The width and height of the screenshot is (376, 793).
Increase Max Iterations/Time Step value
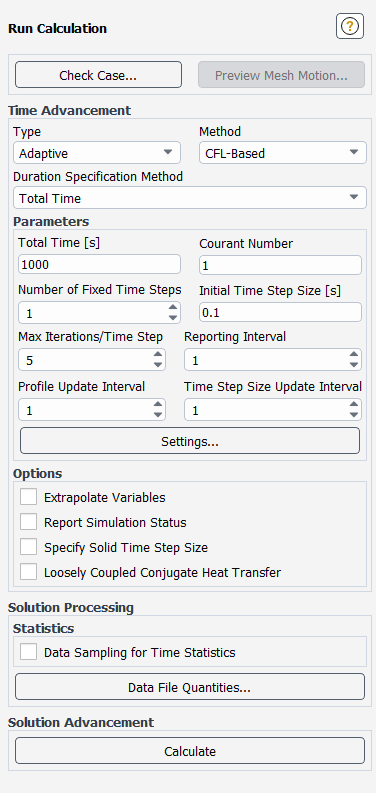(x=158, y=355)
